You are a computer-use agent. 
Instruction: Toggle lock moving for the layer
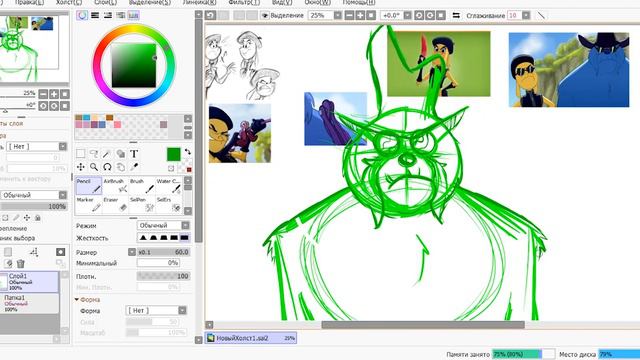(x=27, y=218)
